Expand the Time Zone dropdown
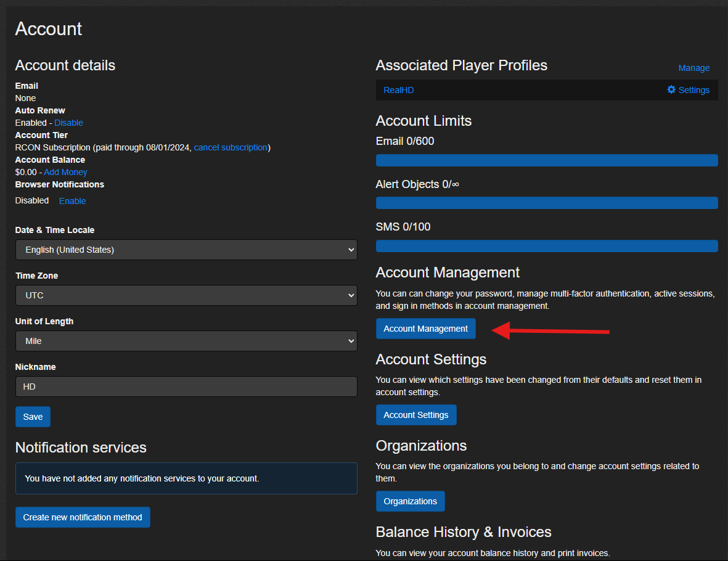This screenshot has width=728, height=561. (x=186, y=295)
